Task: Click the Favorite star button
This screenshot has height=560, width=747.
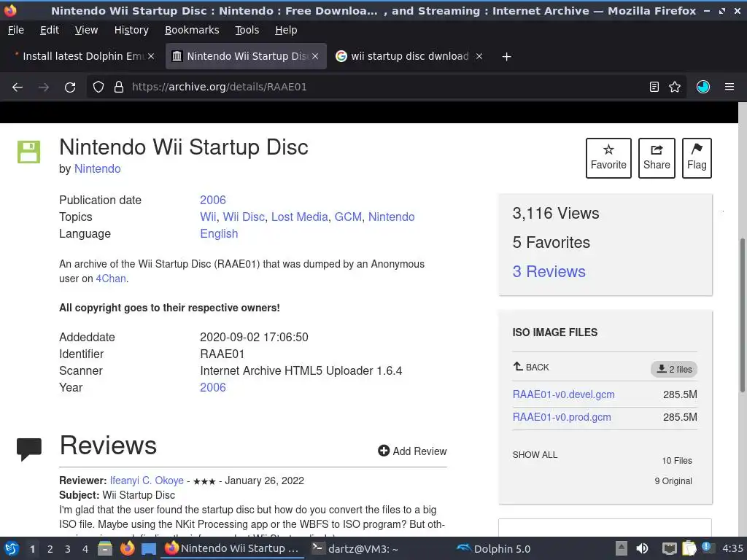Action: [x=608, y=158]
